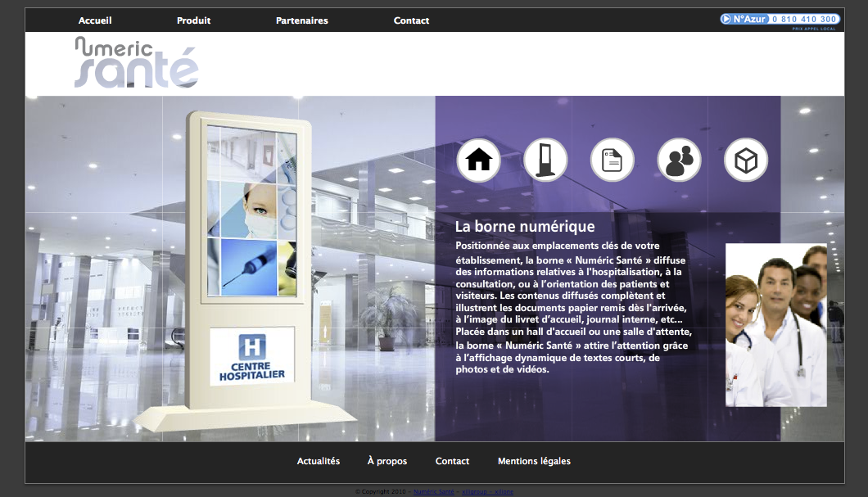Click the doctors team photo
Viewport: 868px width, 497px height.
[x=776, y=325]
